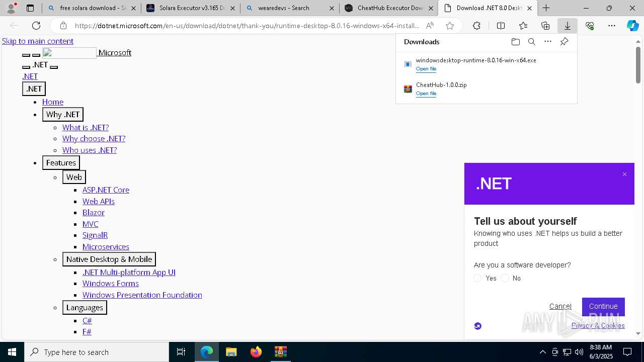Open the notification center icon
644x362 pixels.
627,352
